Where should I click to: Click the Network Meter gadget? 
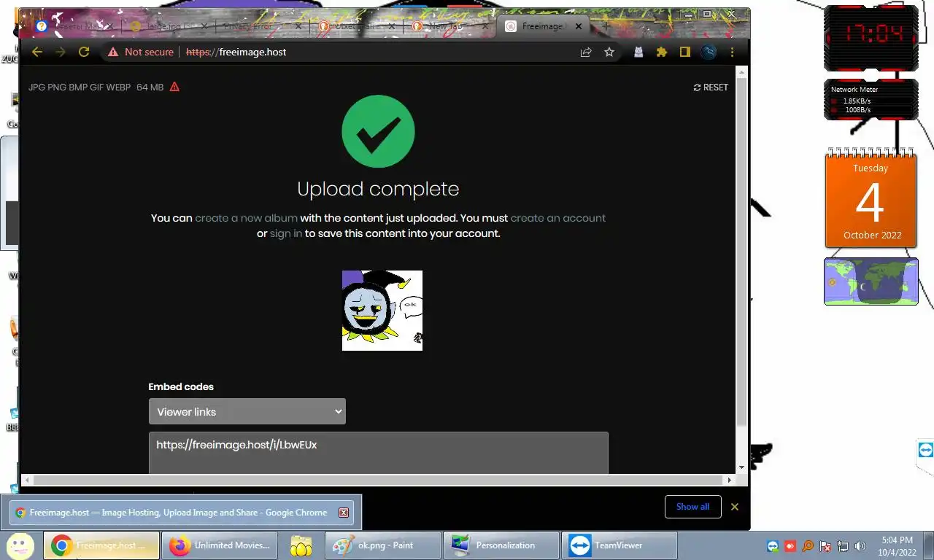(x=871, y=100)
